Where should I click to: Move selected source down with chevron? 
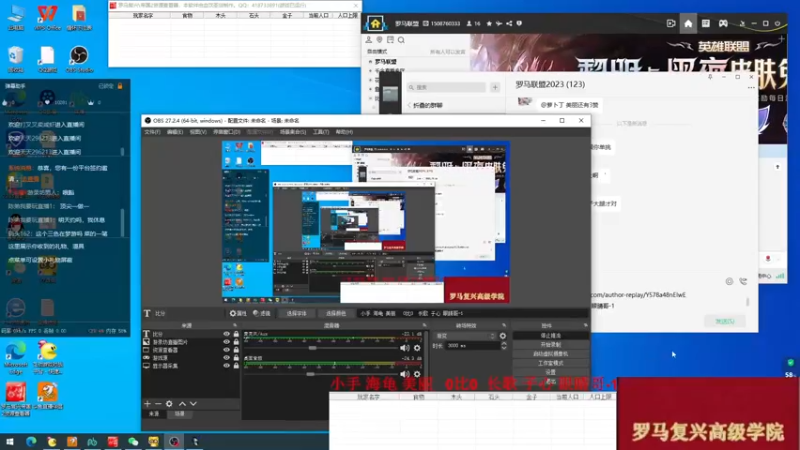pyautogui.click(x=193, y=404)
